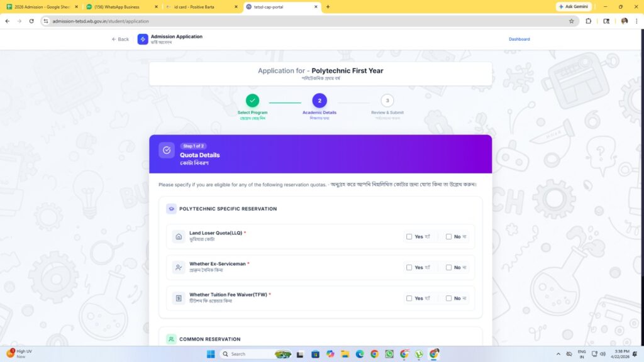Check No for Whether Ex-Serviceman
644x362 pixels.
coord(448,268)
